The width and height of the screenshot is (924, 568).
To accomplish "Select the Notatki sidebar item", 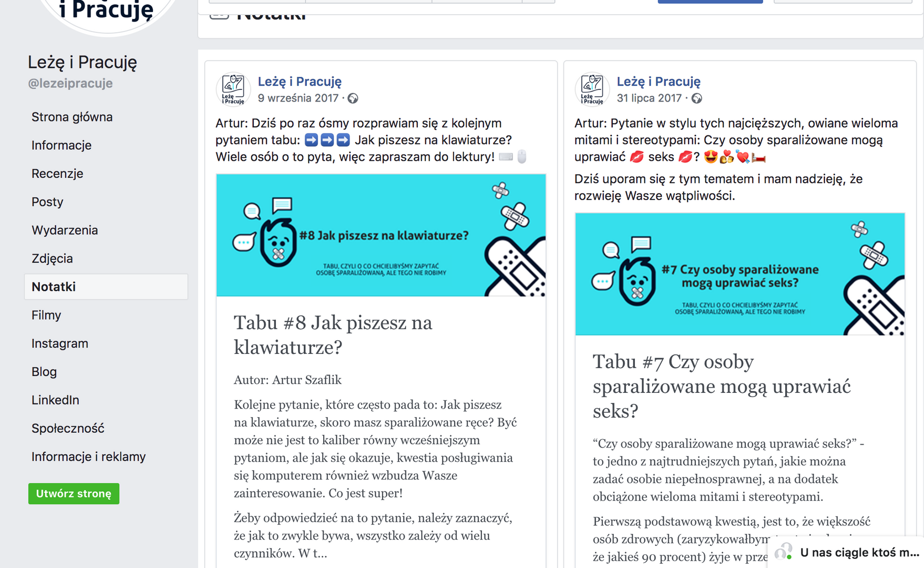I will point(54,287).
